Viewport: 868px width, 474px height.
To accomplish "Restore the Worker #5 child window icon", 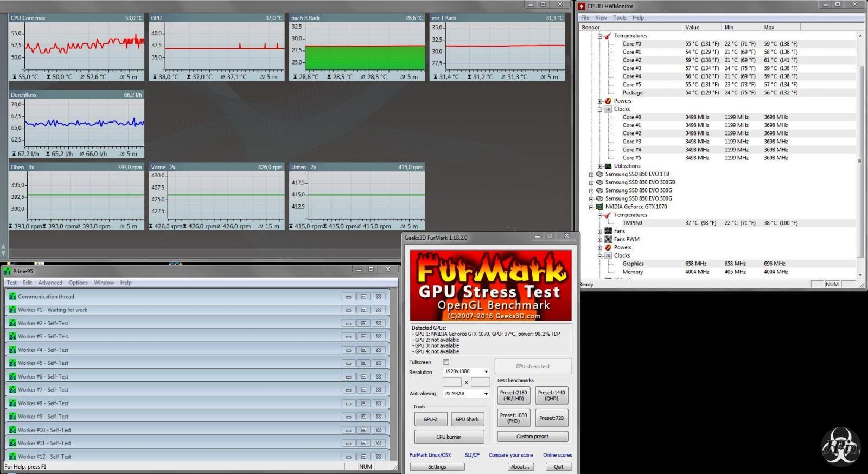I will pos(363,363).
